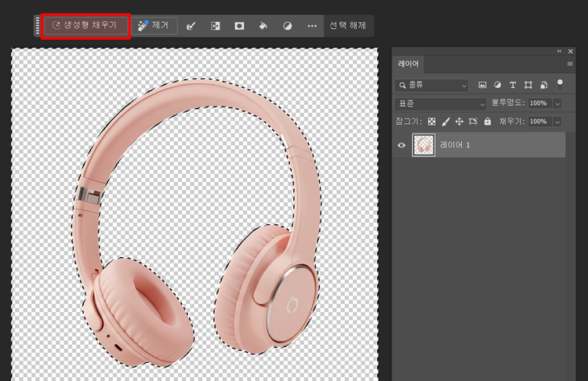
Task: Filter layers by type (T) icon
Action: (x=513, y=85)
